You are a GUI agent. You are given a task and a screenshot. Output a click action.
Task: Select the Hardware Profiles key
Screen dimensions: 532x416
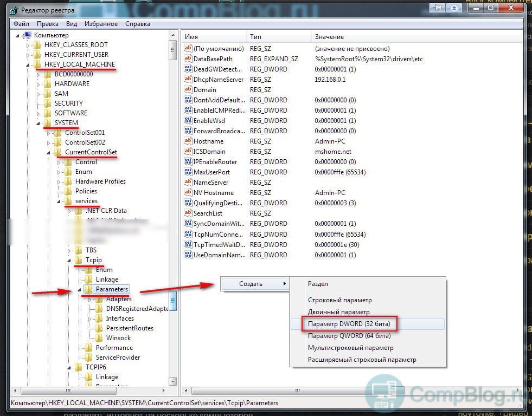point(100,181)
